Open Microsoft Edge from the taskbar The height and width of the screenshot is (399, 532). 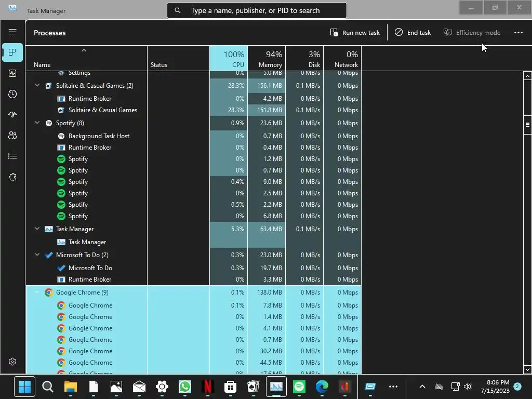pyautogui.click(x=322, y=386)
